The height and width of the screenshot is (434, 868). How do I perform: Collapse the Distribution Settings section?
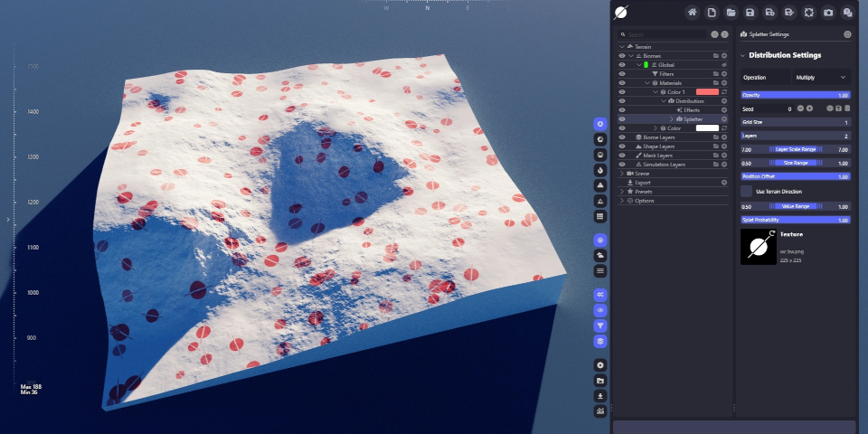(742, 56)
